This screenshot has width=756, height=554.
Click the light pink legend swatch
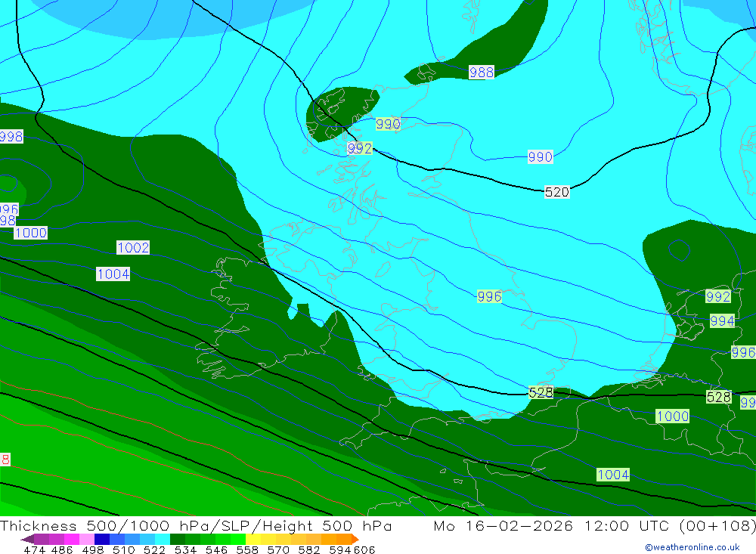pos(87,539)
